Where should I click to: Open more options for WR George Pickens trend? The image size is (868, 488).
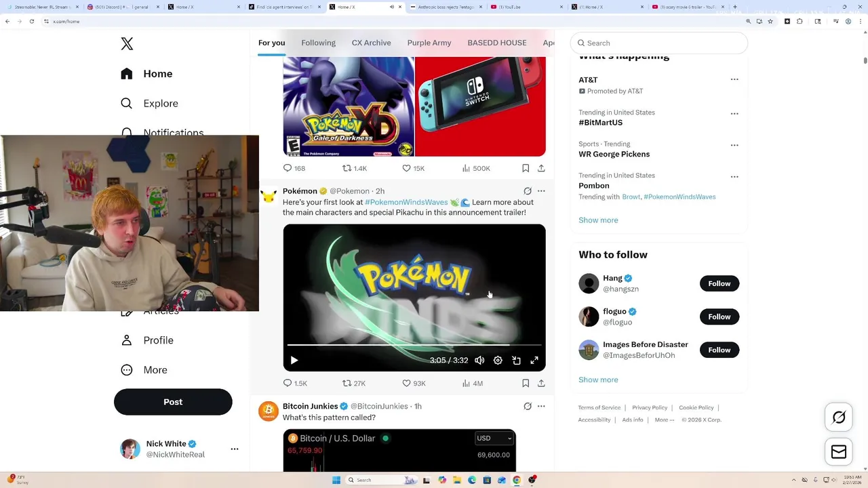coord(734,145)
